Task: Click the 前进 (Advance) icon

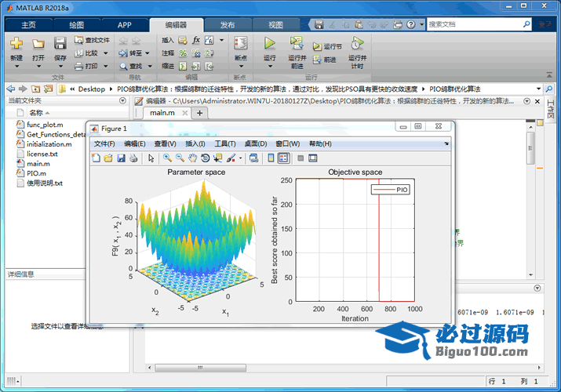Action: pos(317,60)
